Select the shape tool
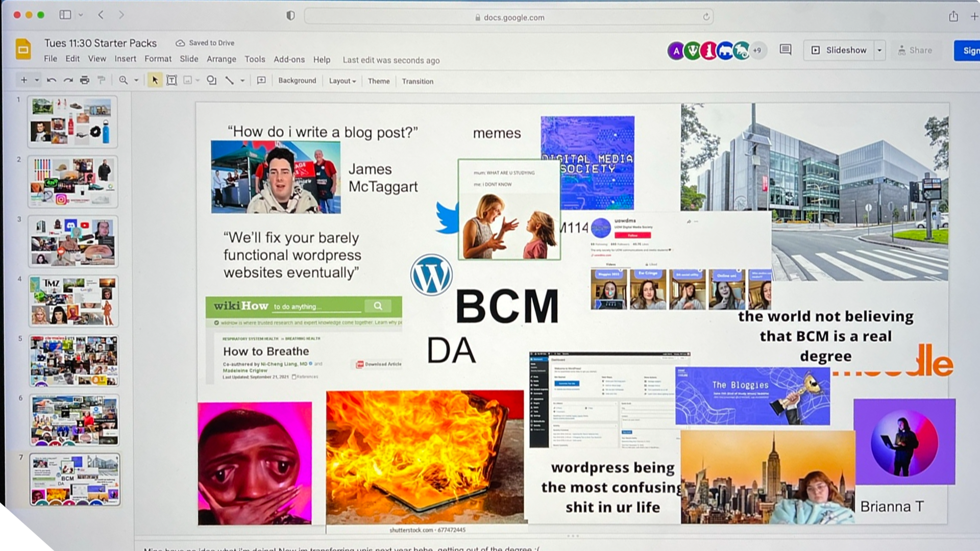The width and height of the screenshot is (980, 551). [211, 80]
